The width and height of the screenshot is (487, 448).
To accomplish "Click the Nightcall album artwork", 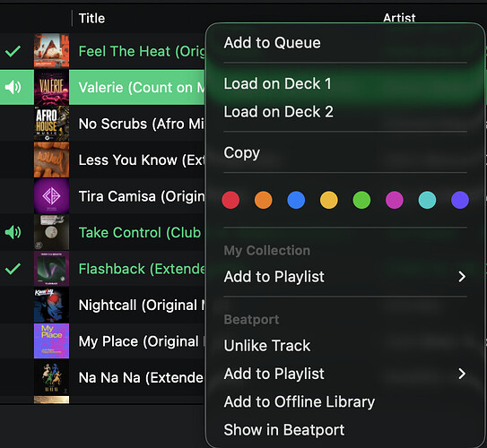I will pyautogui.click(x=51, y=305).
